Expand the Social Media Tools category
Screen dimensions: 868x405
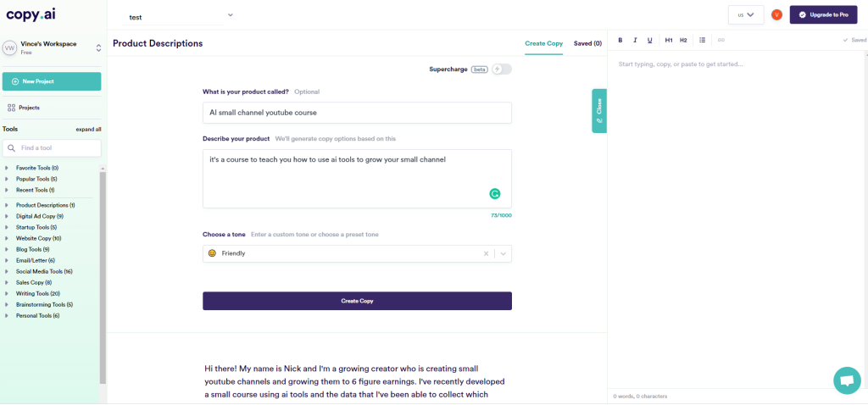tap(44, 272)
